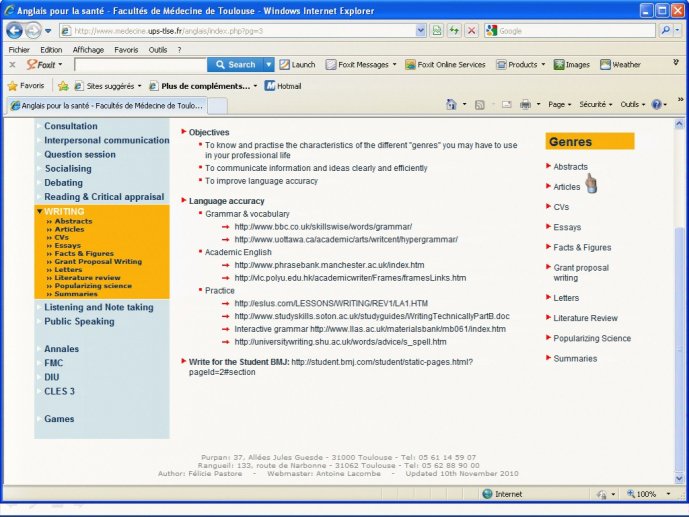Open a new blank tab
This screenshot has width=689, height=517.
pos(217,106)
